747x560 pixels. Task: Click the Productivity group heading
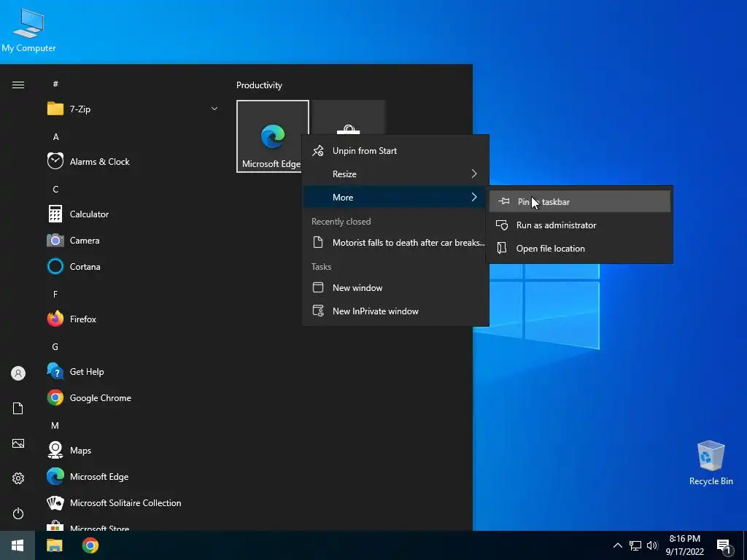coord(259,85)
